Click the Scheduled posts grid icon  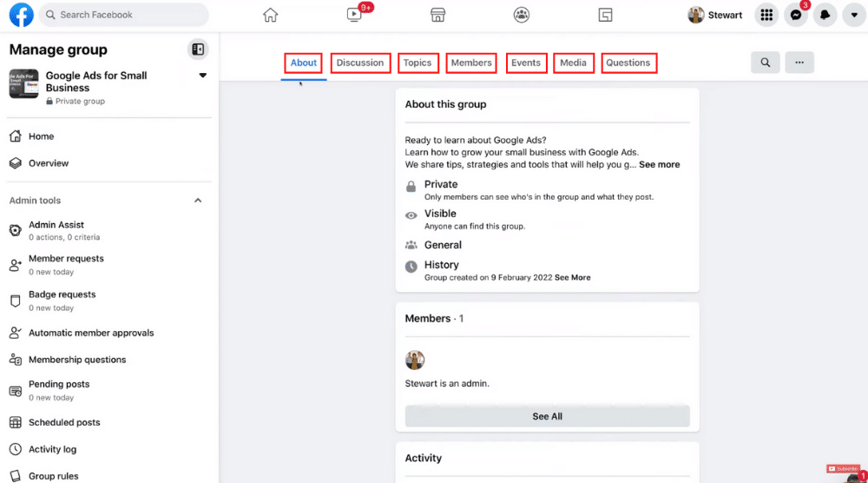point(16,422)
